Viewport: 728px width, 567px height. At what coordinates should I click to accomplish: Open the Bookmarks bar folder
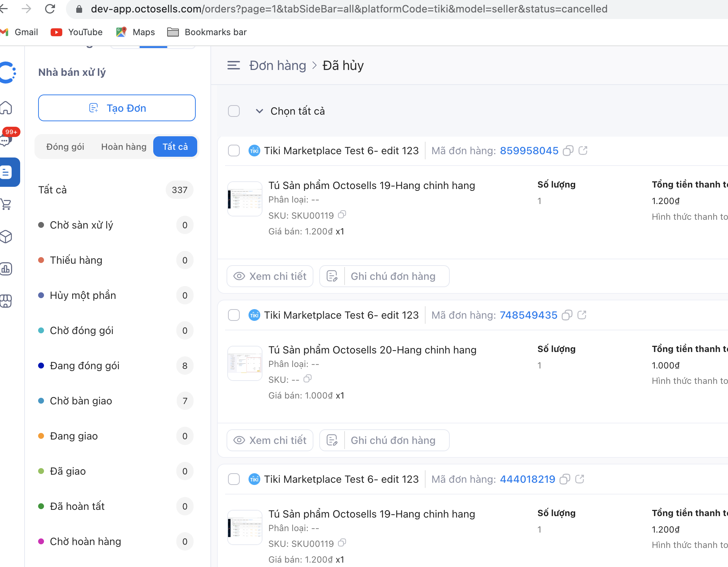(x=207, y=32)
